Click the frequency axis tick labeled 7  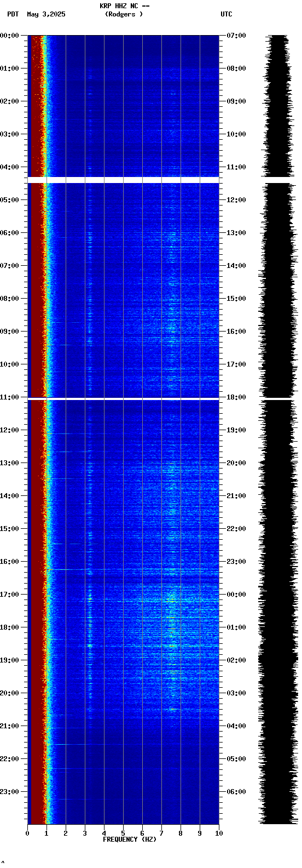coord(161,833)
